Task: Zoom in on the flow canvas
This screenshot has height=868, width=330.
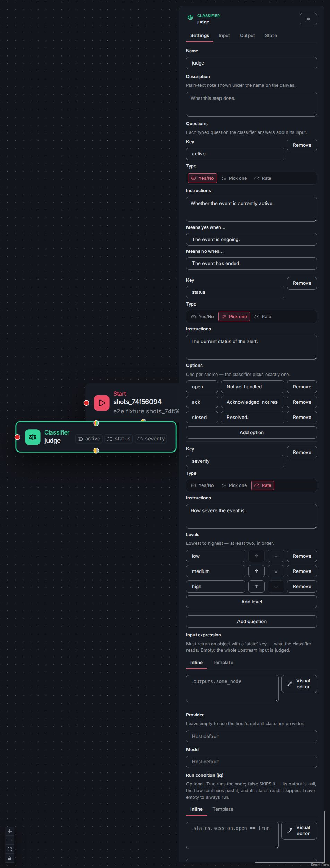Action: point(10,831)
